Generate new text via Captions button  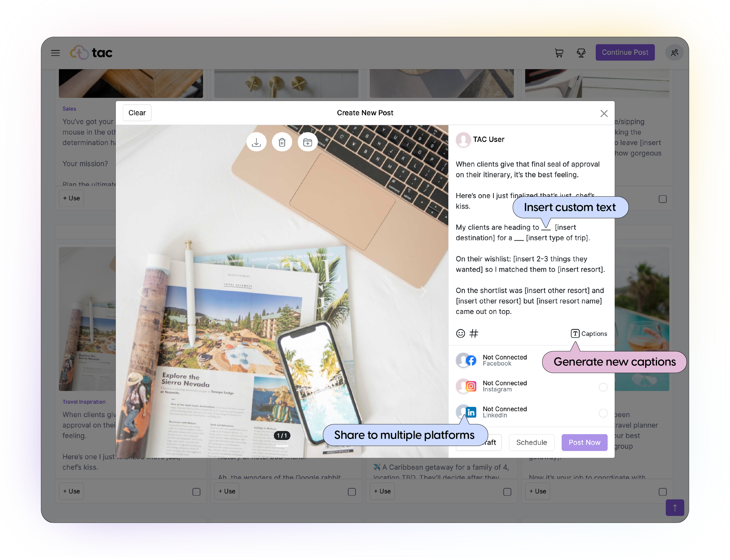(x=589, y=333)
